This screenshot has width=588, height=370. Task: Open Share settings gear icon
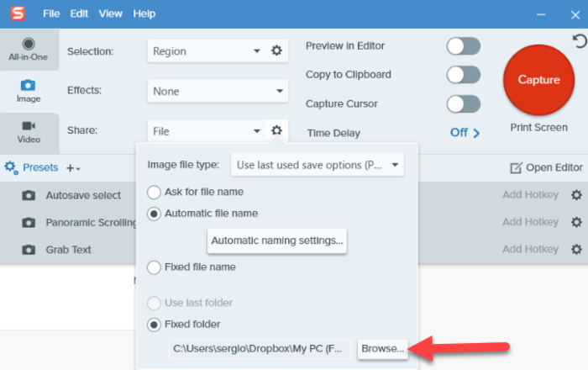(x=276, y=130)
